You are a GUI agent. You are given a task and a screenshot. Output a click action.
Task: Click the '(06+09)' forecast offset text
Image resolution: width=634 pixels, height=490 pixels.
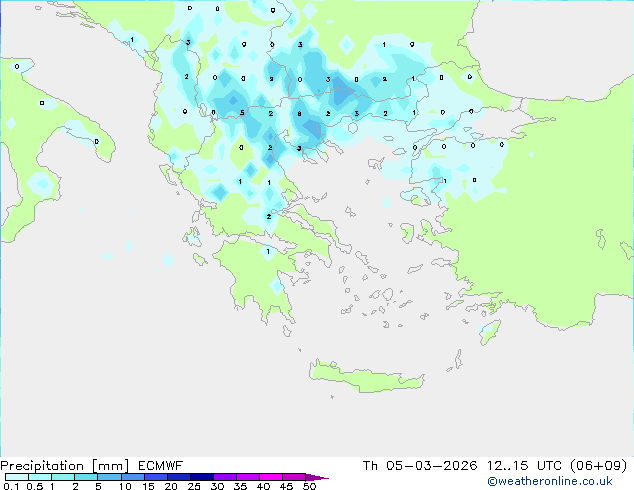(x=598, y=465)
